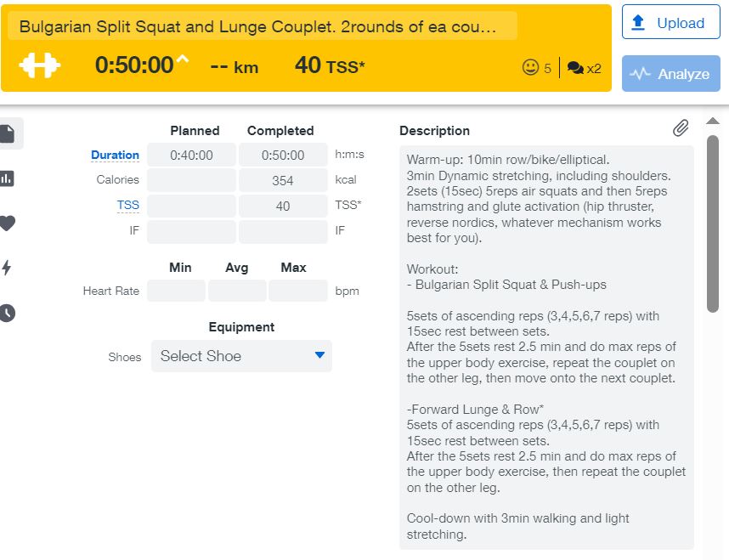Click the paperclip attachment icon
Image resolution: width=729 pixels, height=560 pixels.
pyautogui.click(x=681, y=128)
